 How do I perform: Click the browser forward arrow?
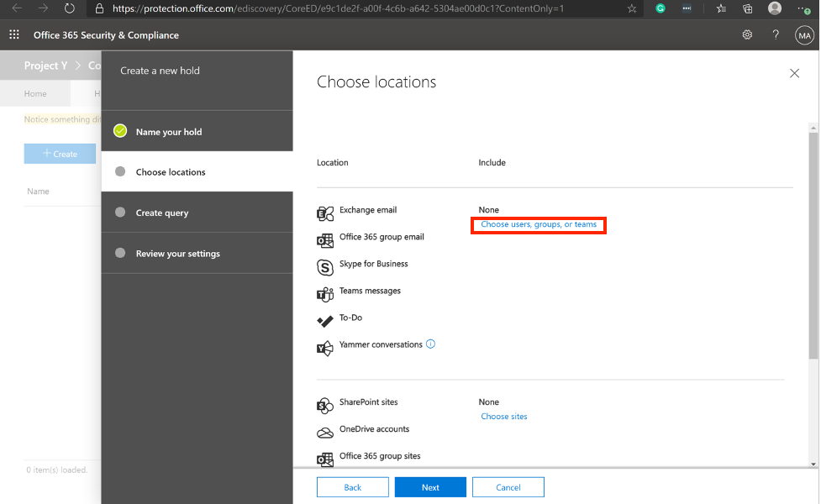pos(43,8)
